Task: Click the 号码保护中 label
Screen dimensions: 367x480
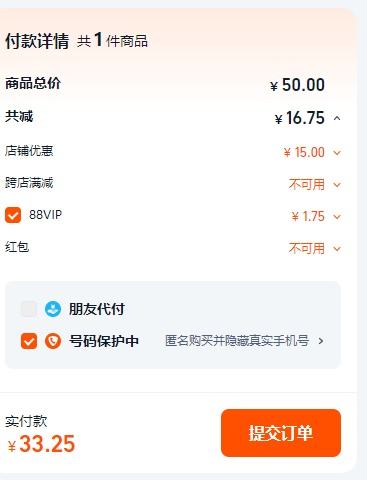Action: coord(104,341)
